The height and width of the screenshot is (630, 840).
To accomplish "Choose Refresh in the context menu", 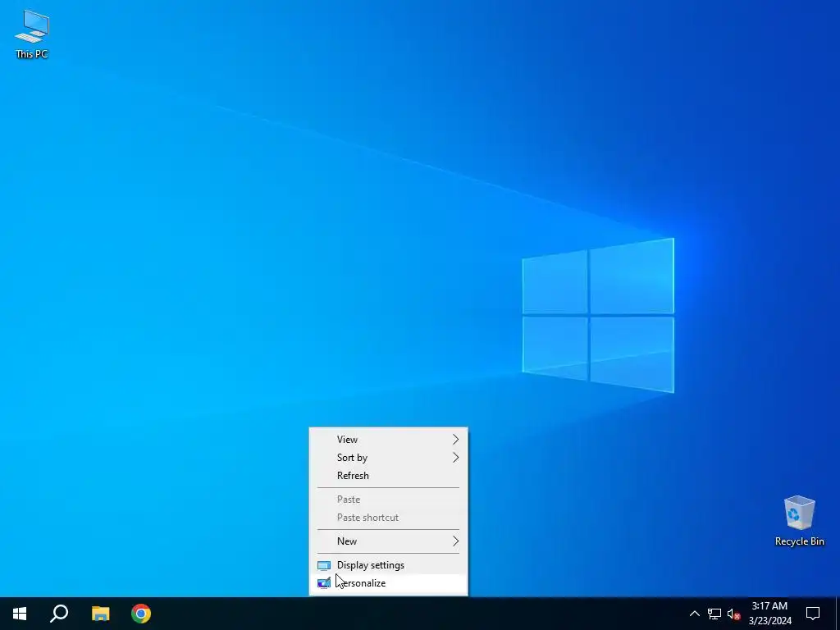I will [388, 476].
